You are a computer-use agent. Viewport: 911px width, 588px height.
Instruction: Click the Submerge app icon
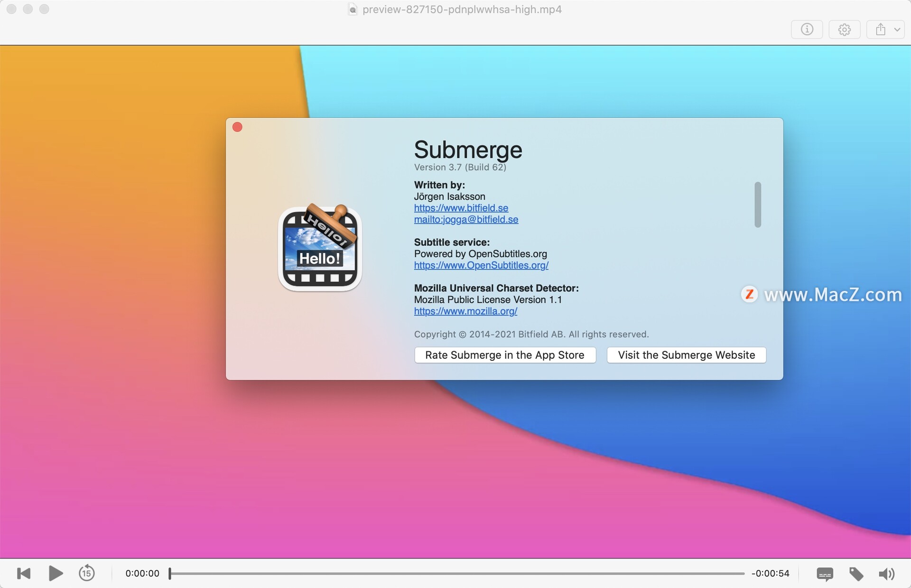[320, 248]
